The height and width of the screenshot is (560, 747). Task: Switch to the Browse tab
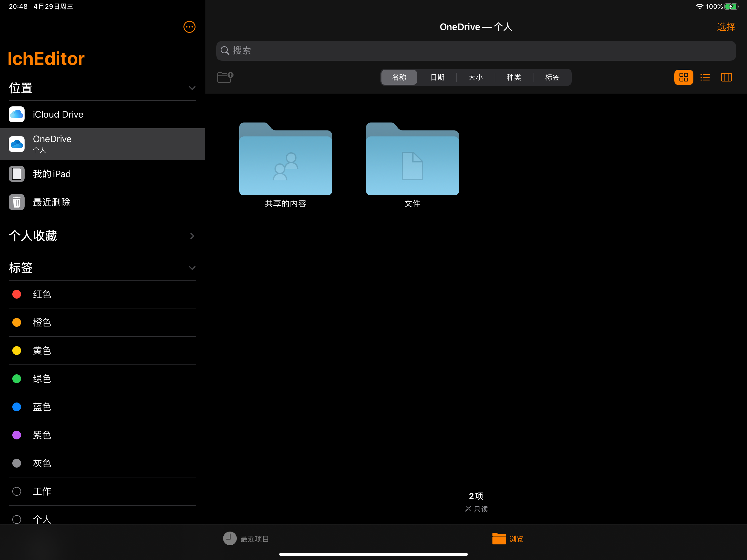click(x=507, y=538)
